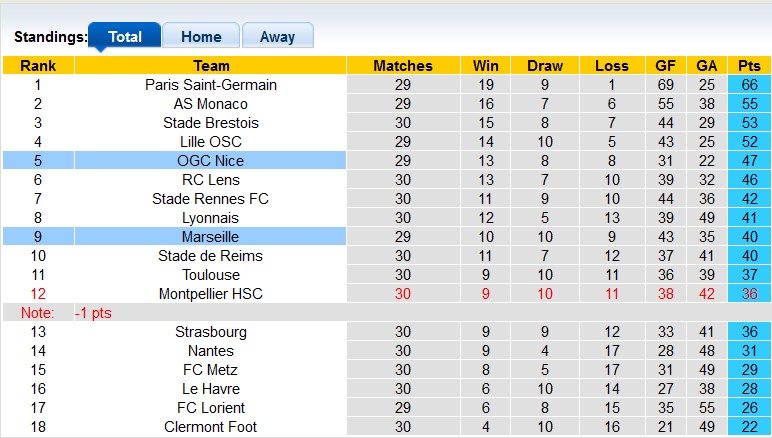This screenshot has width=772, height=438.
Task: Click the Strasbourg team name
Action: pos(211,332)
